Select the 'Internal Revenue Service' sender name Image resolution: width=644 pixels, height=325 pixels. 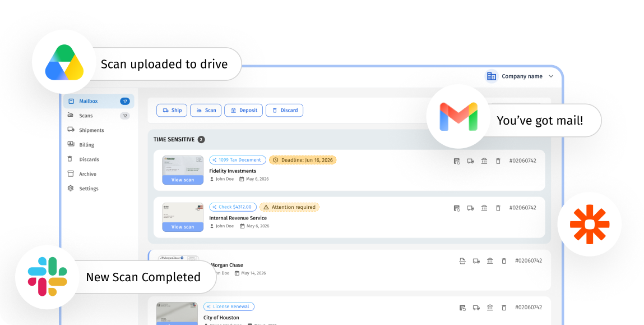(238, 218)
